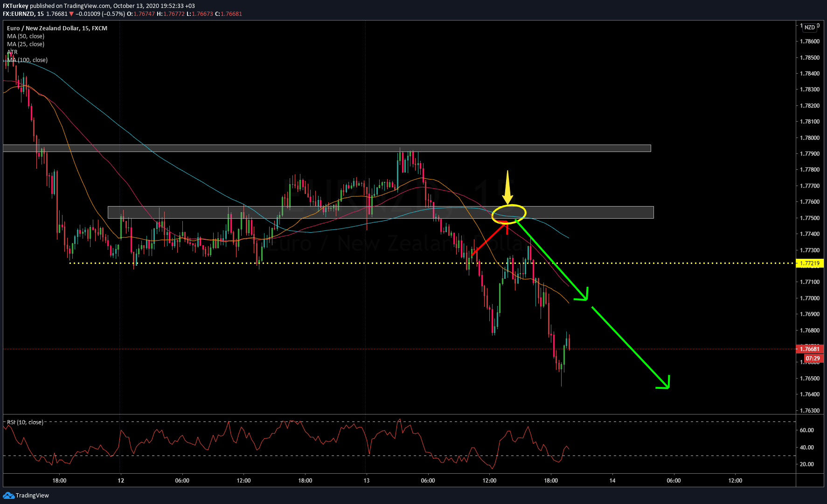Click the 1.78600 price axis value
This screenshot has height=504, width=827.
(x=809, y=41)
